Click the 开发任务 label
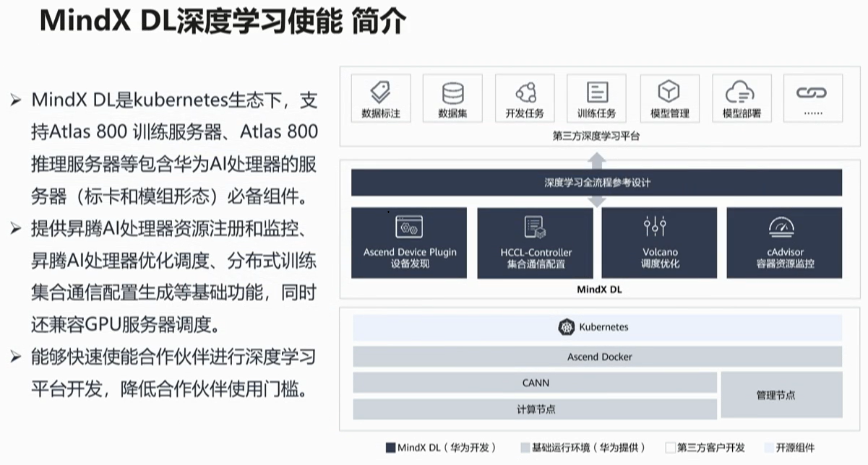The image size is (868, 465). [x=525, y=114]
